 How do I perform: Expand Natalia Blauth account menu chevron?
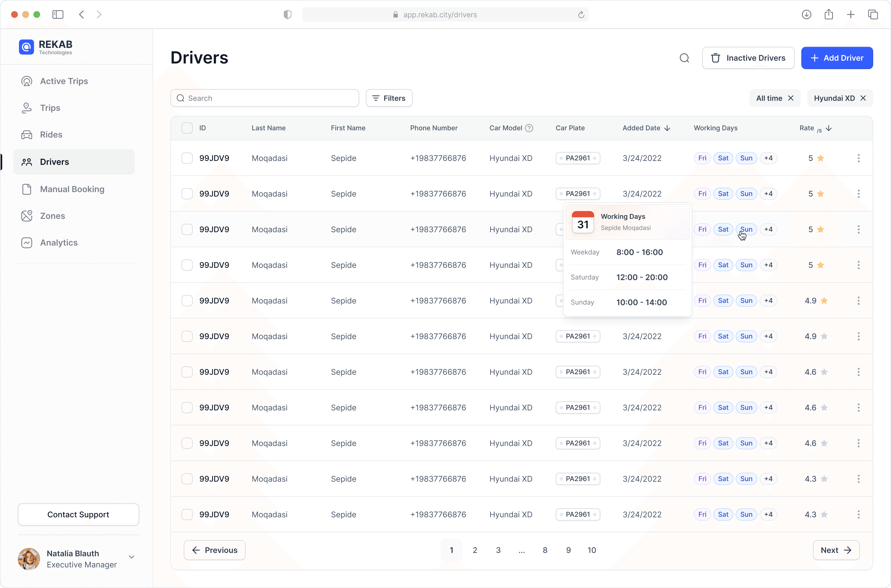coord(132,557)
